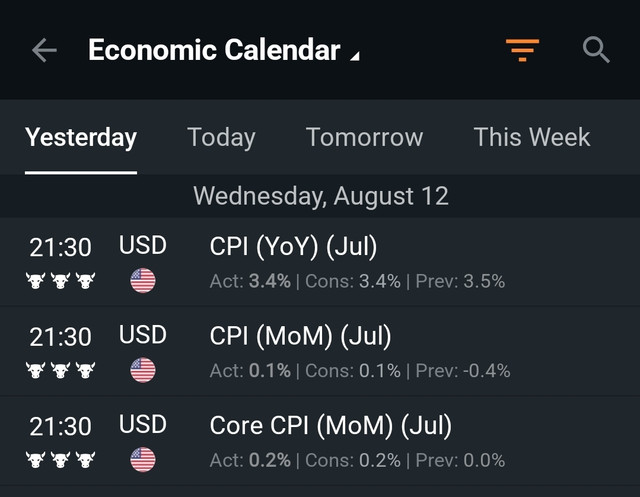
Task: Select the Yesterday tab
Action: (81, 137)
